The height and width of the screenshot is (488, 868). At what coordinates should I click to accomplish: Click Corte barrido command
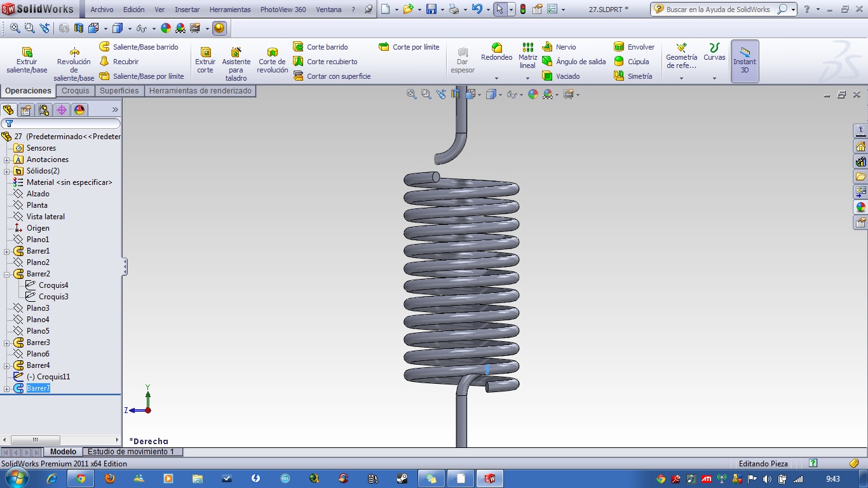[321, 47]
